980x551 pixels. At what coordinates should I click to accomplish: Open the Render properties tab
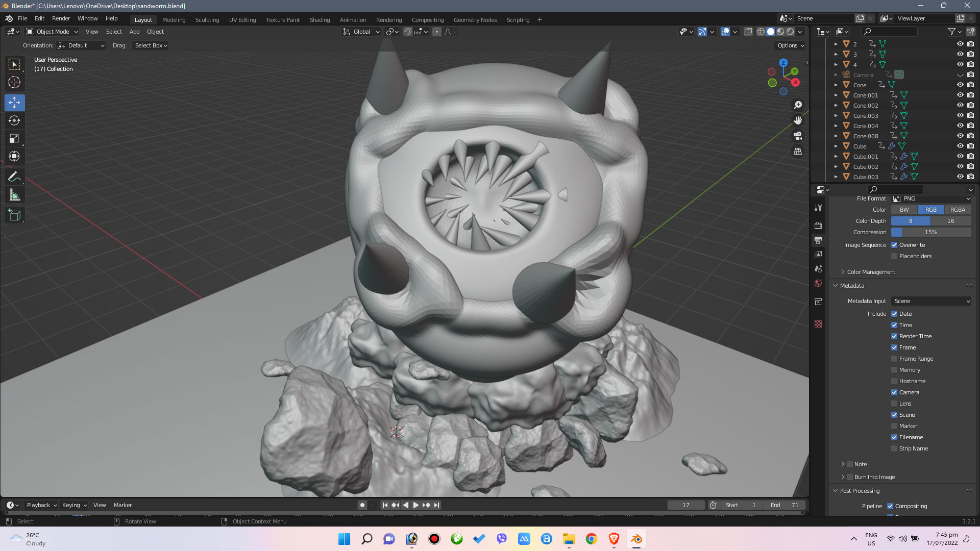[818, 226]
